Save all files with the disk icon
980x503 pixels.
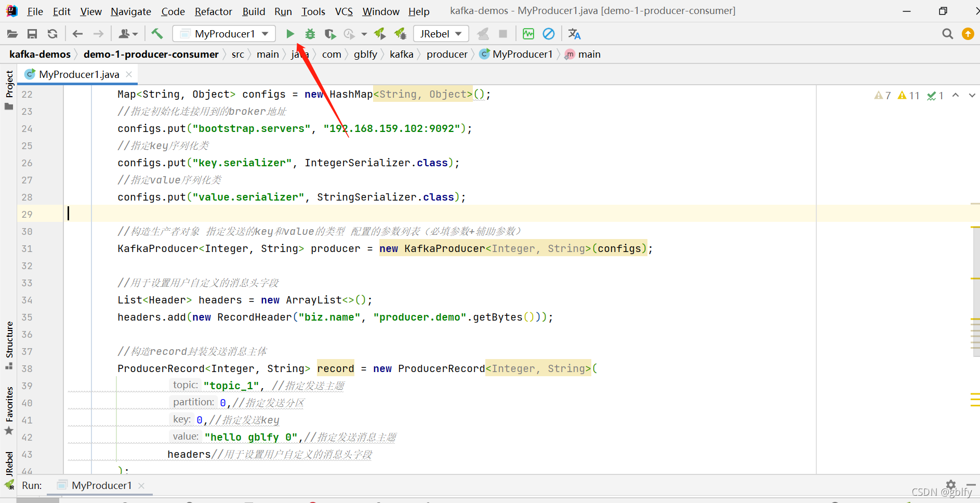(x=32, y=34)
